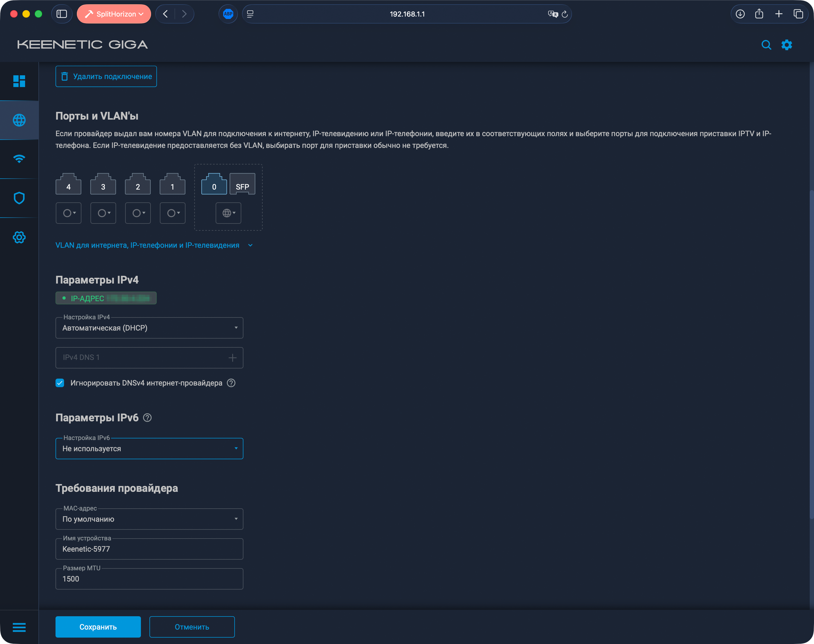Click the search magnifier in Keenetic header
Viewport: 814px width, 644px height.
point(766,45)
